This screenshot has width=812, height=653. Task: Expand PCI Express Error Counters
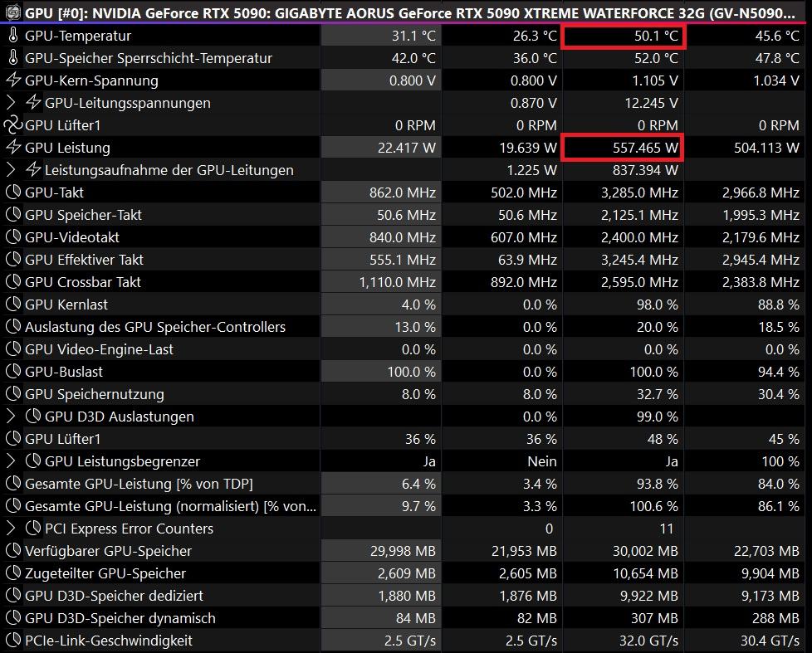point(11,529)
